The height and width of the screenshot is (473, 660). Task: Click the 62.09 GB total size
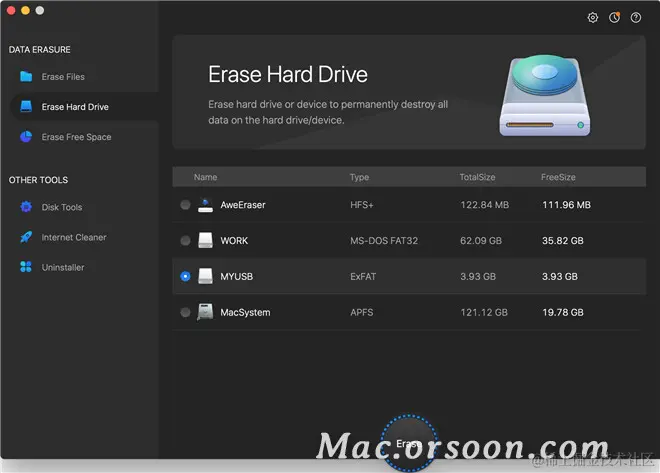point(481,240)
